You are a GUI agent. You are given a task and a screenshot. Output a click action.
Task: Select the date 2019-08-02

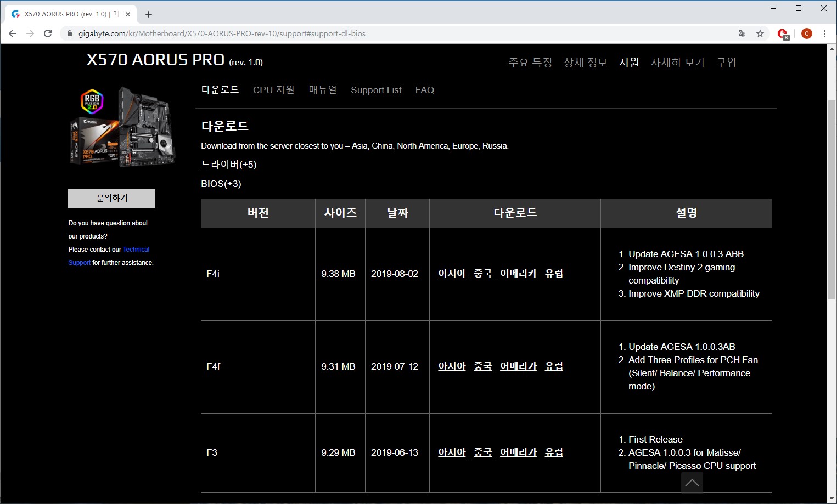[395, 274]
